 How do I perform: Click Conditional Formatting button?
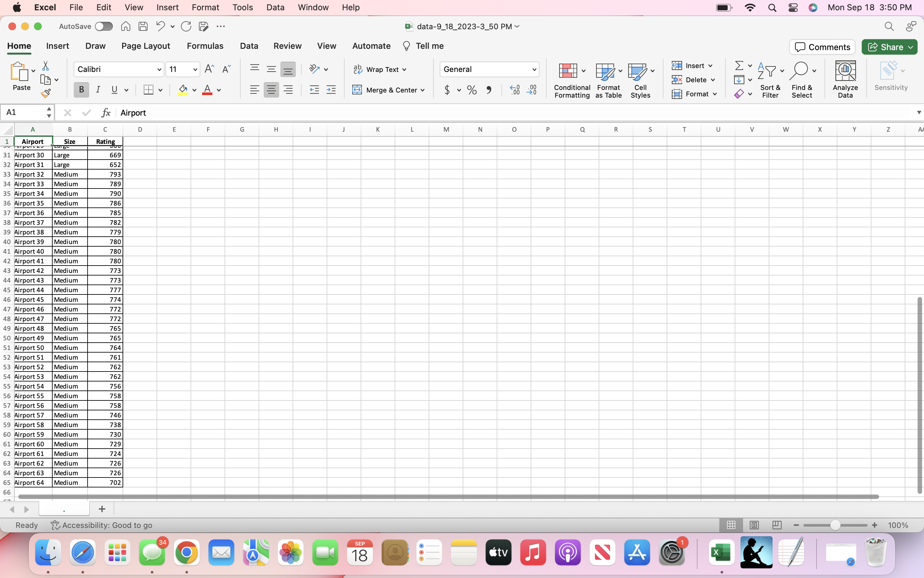[x=572, y=80]
